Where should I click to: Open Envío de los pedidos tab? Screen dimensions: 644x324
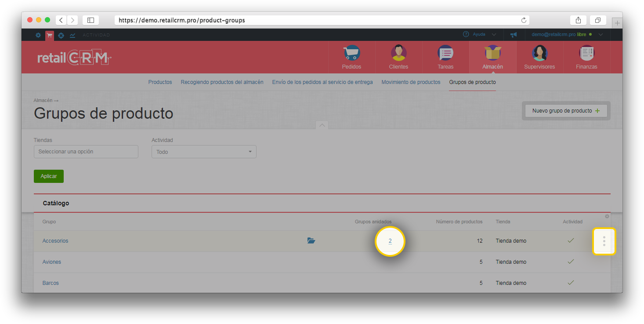[x=322, y=82]
